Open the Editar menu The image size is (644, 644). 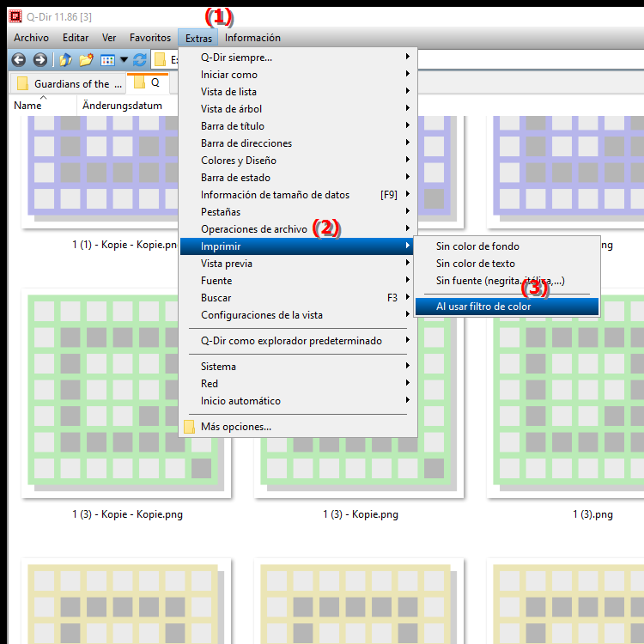[x=76, y=38]
